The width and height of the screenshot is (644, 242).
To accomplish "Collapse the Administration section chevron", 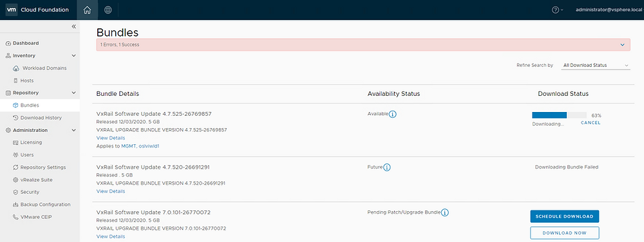I will tap(74, 131).
